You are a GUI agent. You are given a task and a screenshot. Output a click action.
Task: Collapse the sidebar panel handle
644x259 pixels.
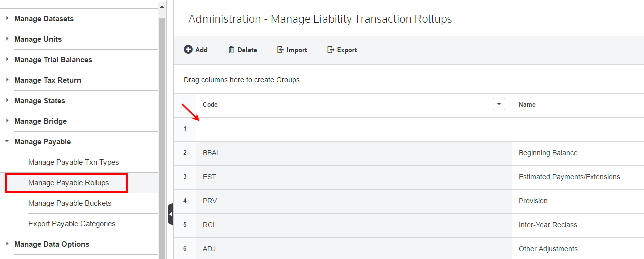[170, 214]
